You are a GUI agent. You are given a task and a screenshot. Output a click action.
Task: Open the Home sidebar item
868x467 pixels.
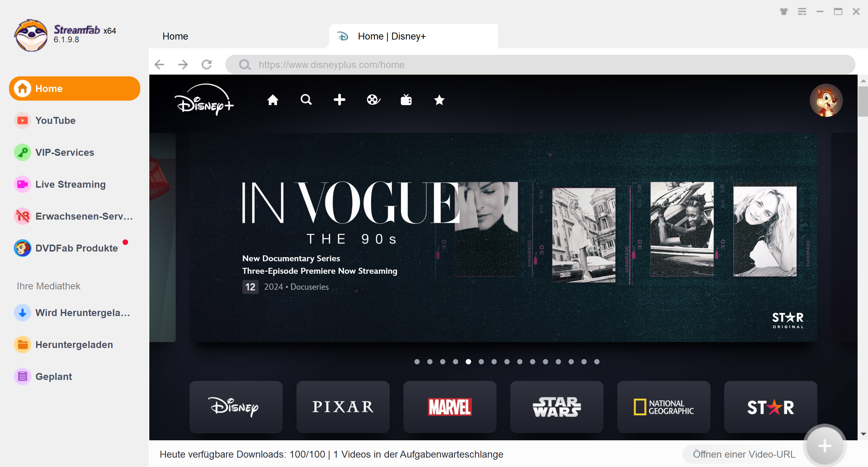coord(75,88)
